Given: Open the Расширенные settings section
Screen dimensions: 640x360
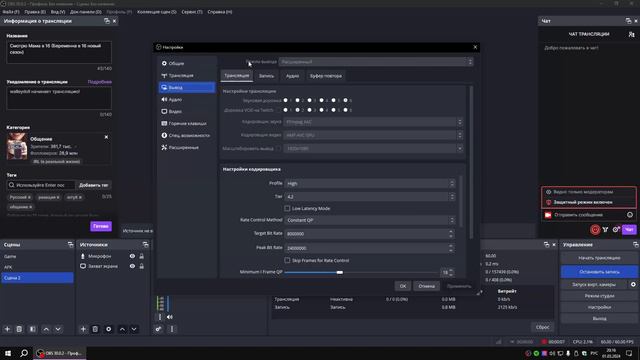Looking at the screenshot, I should 187,147.
